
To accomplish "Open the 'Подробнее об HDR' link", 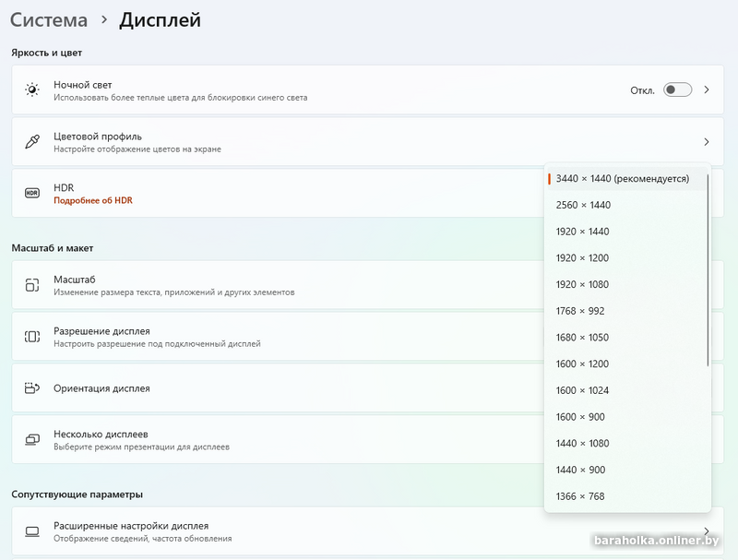I will [x=93, y=200].
